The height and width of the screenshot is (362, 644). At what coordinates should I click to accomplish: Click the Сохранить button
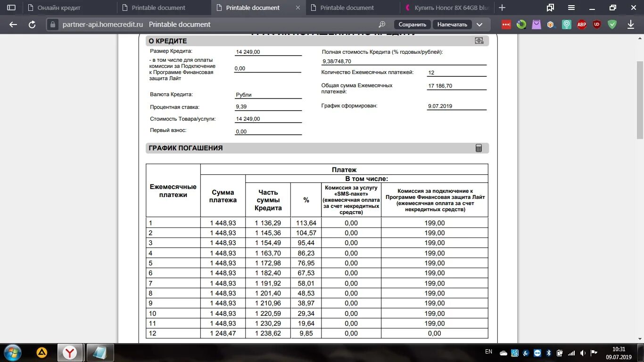[x=412, y=25]
